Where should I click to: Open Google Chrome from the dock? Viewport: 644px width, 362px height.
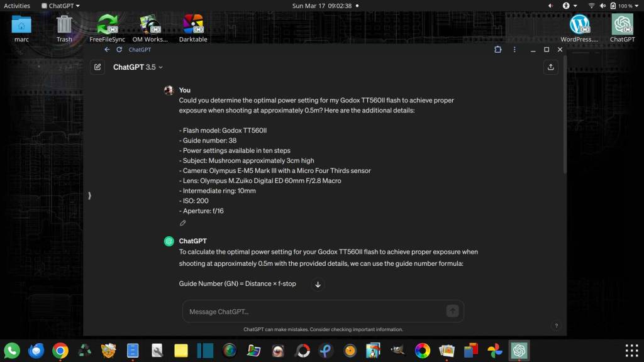(60, 351)
